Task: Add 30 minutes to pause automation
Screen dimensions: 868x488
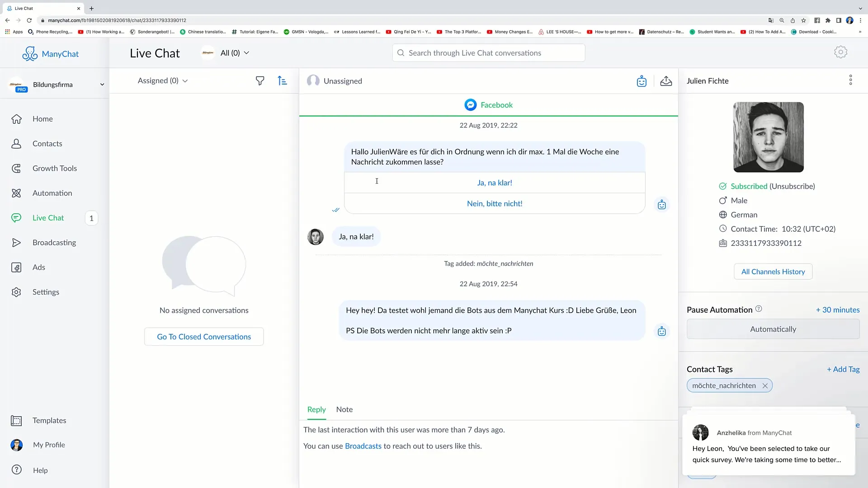Action: 838,310
